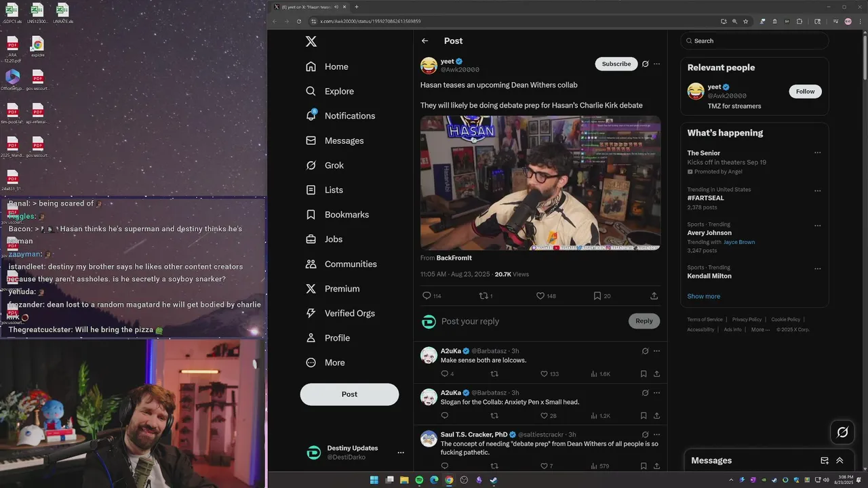
Task: Expand the Messages drawer
Action: point(840,460)
